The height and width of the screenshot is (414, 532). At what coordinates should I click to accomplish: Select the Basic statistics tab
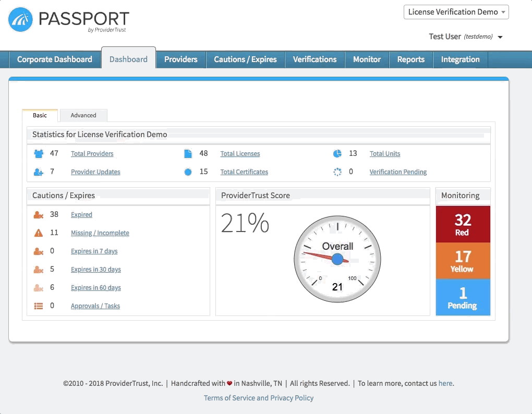(x=40, y=115)
